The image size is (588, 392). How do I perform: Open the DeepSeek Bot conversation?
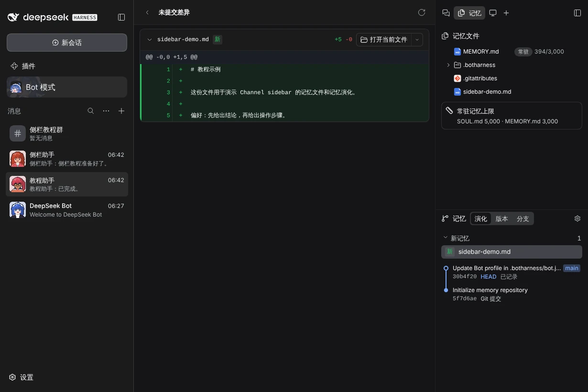coord(67,210)
